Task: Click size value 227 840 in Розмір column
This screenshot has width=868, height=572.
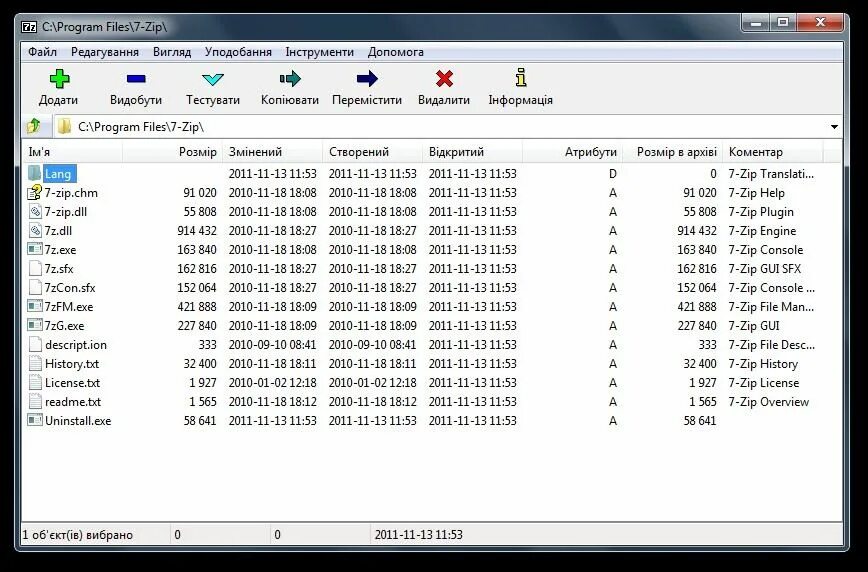Action: [197, 326]
